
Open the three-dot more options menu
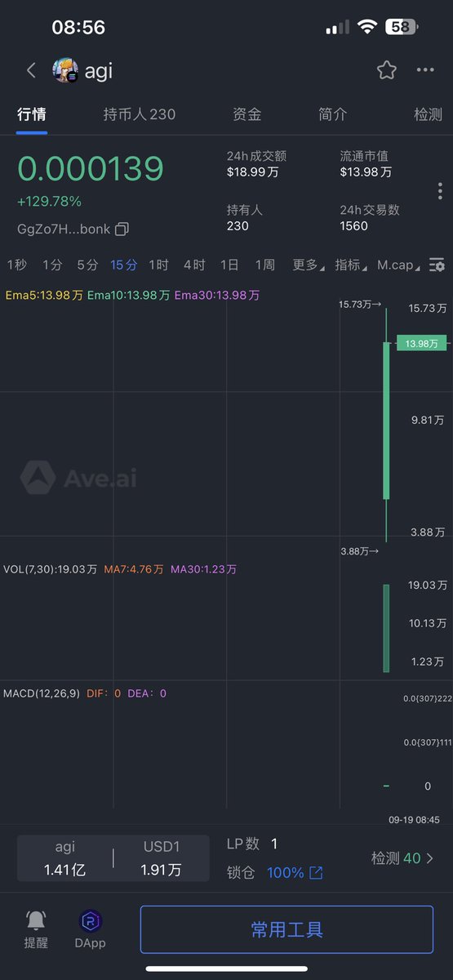point(425,70)
